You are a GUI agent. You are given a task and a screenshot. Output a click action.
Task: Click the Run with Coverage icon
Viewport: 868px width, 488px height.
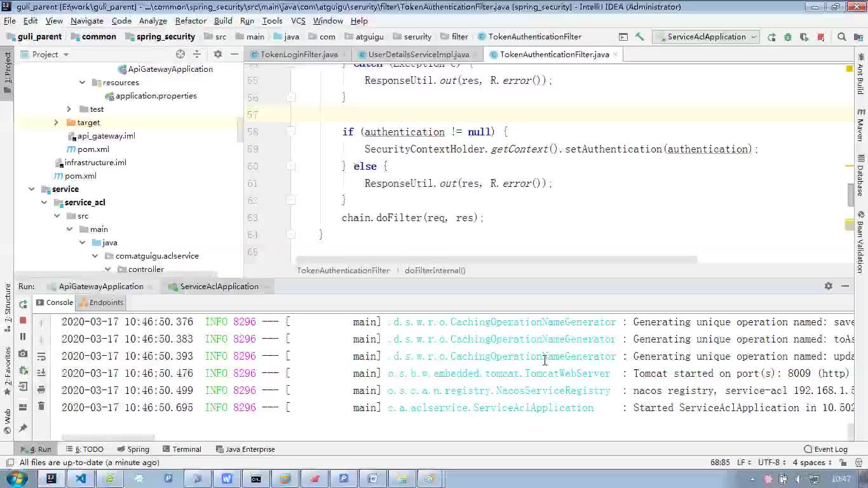(804, 37)
